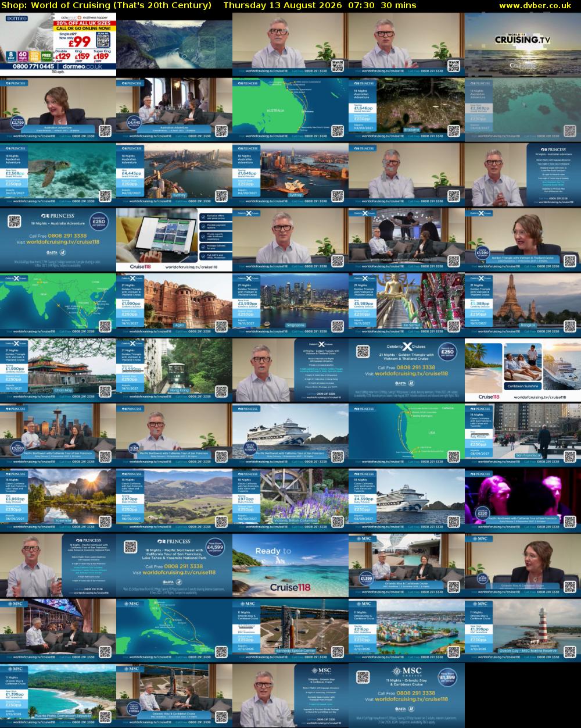Open the Ruby Princess ship thumbnail

pos(290,435)
